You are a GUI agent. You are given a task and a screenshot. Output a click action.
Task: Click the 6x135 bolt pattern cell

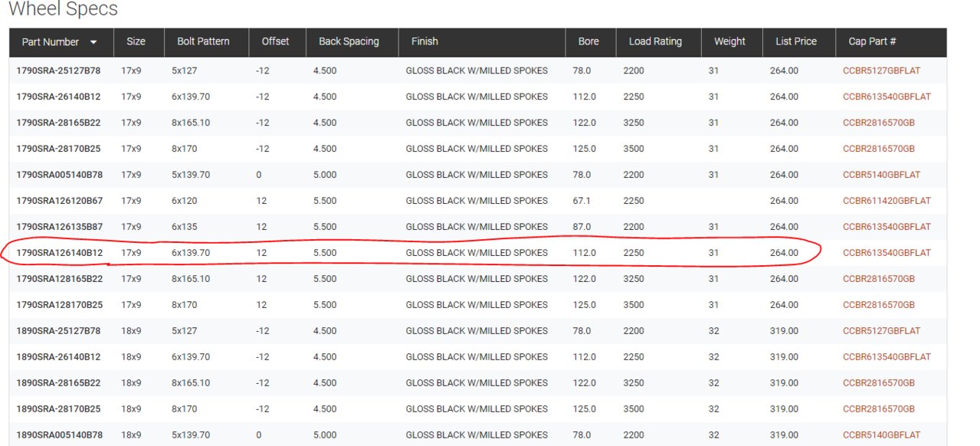coord(185,227)
